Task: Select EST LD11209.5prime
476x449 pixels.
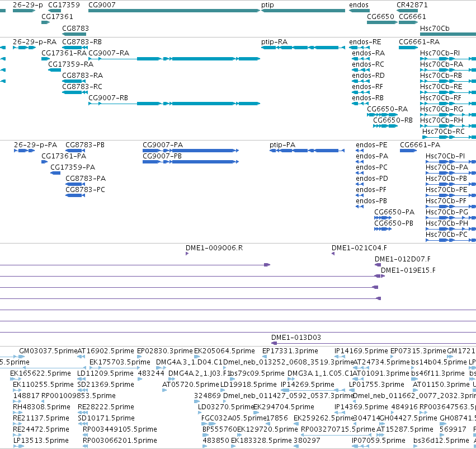Action: (x=105, y=373)
